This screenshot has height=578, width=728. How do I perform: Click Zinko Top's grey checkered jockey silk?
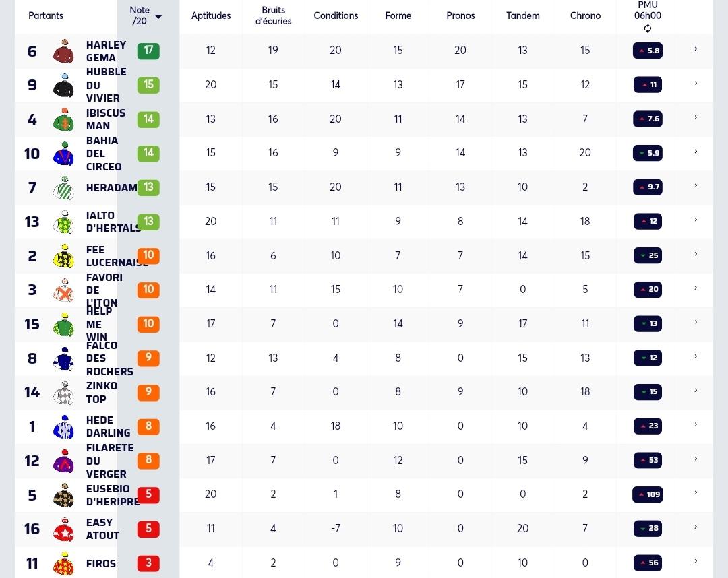[63, 393]
